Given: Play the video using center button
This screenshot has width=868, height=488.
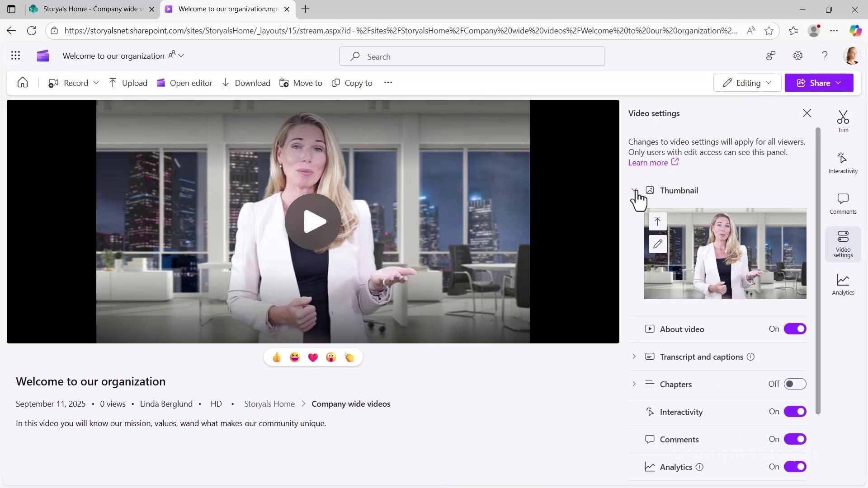Looking at the screenshot, I should coord(313,221).
